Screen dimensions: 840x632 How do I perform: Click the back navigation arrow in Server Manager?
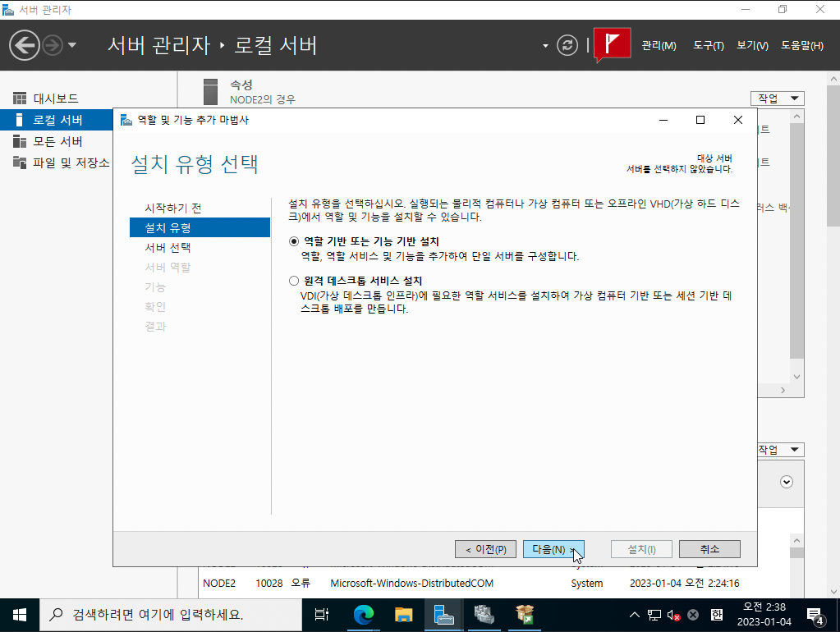24,45
